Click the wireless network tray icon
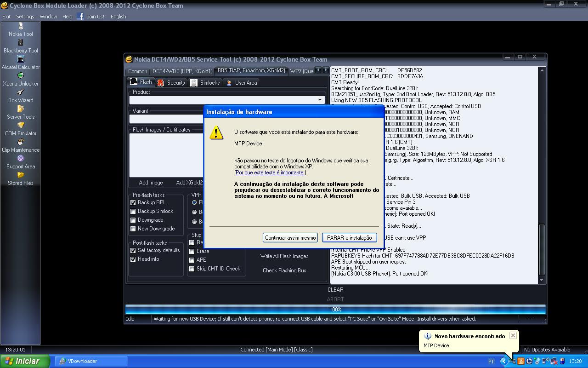The width and height of the screenshot is (588, 368). [545, 361]
